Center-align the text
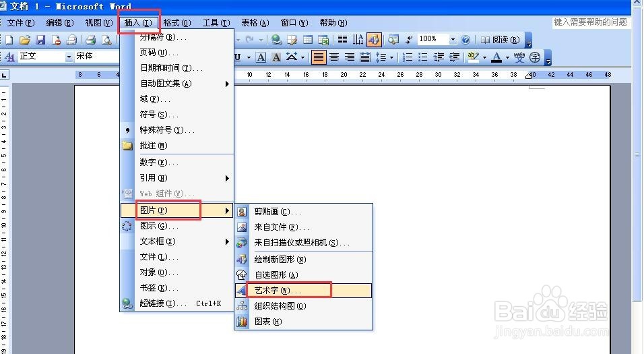644x354 pixels. coord(334,57)
